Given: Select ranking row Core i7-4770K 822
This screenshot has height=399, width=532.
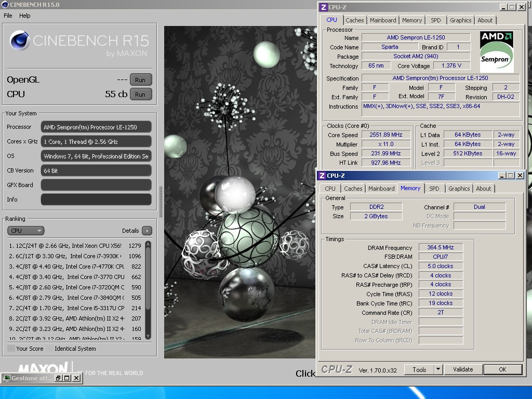Looking at the screenshot, I should click(x=75, y=267).
